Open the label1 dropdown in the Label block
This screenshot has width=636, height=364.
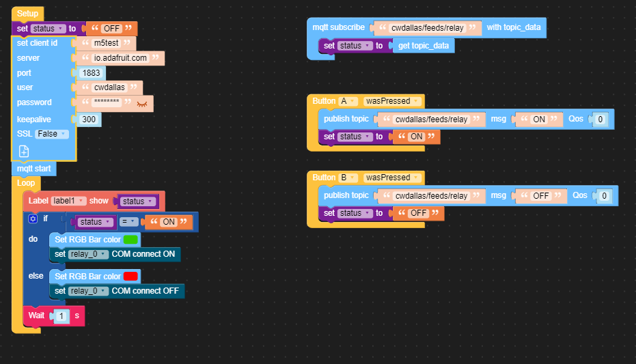click(x=69, y=201)
